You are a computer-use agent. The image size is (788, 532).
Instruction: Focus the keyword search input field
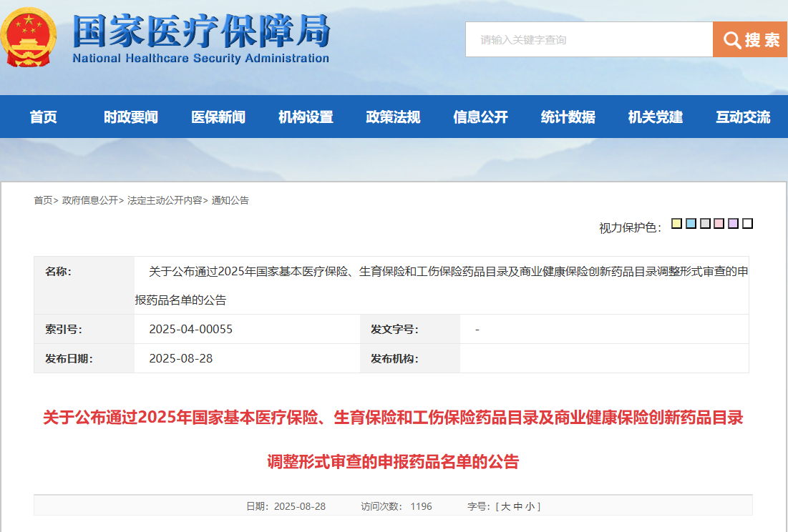(588, 40)
